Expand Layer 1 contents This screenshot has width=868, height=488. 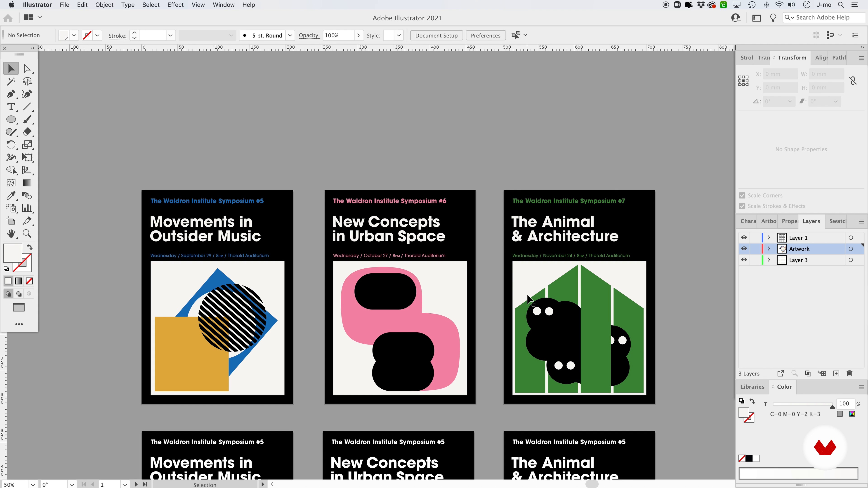[769, 237]
